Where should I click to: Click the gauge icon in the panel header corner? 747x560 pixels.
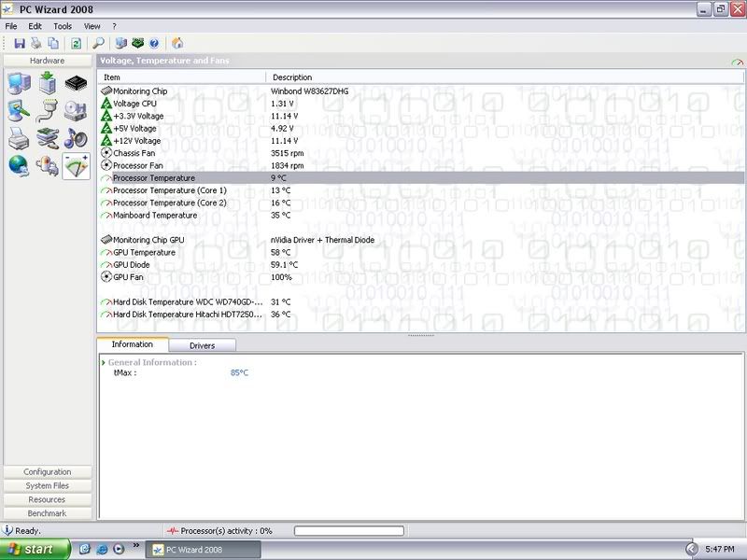737,62
